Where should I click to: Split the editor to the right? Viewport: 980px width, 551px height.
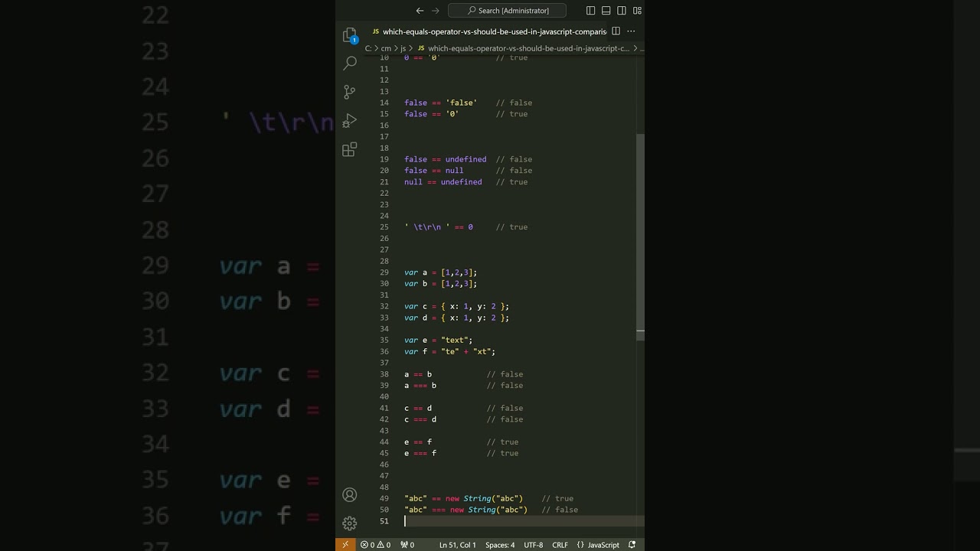pos(616,31)
